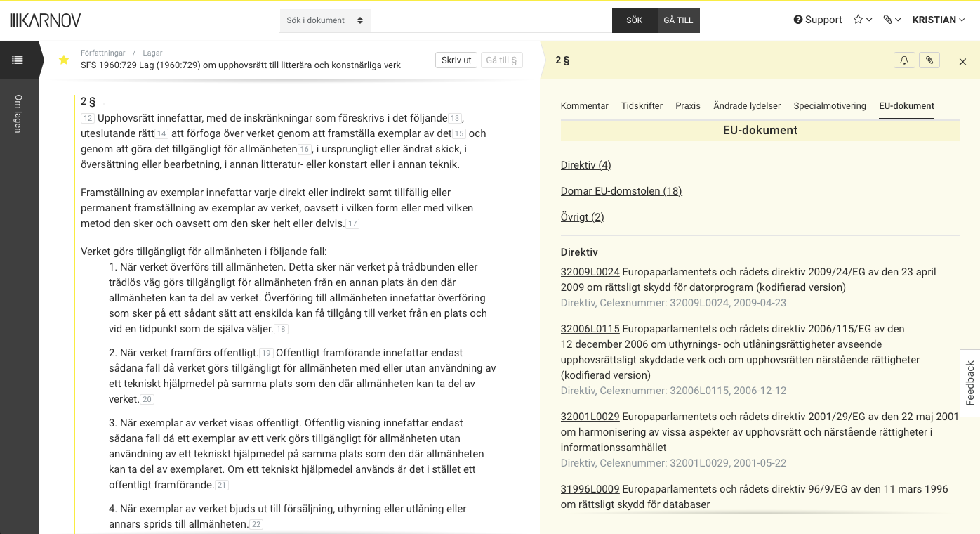Image resolution: width=980 pixels, height=534 pixels.
Task: Open footnote marker 13
Action: [455, 118]
